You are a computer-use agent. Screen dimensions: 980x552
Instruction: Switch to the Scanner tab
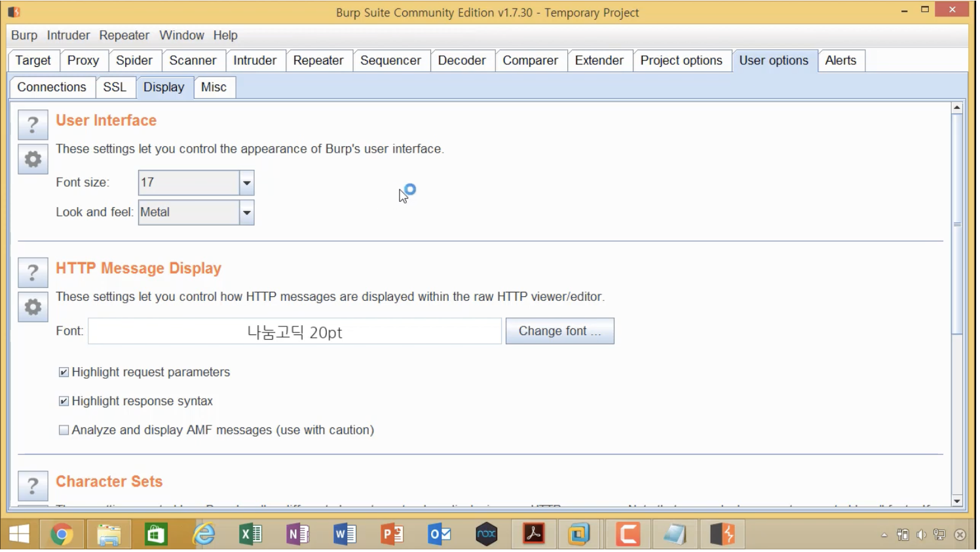pos(193,60)
